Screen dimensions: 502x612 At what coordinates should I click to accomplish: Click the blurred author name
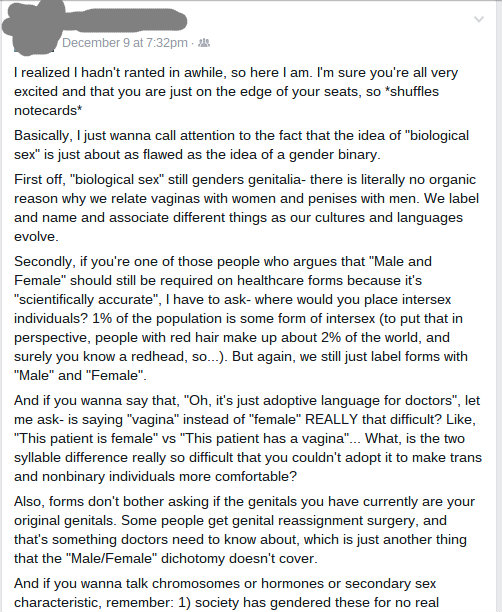124,21
